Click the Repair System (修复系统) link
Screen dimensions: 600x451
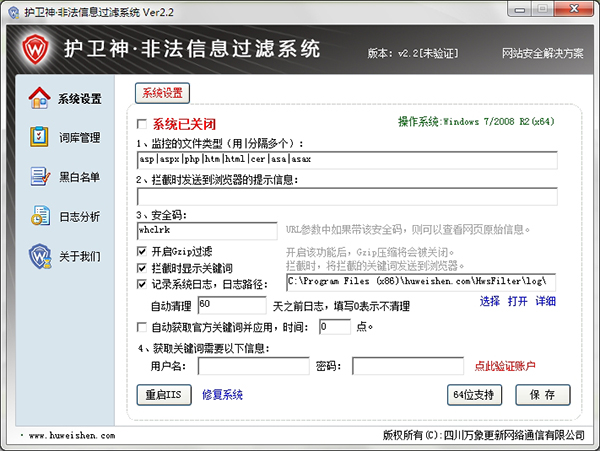click(223, 394)
